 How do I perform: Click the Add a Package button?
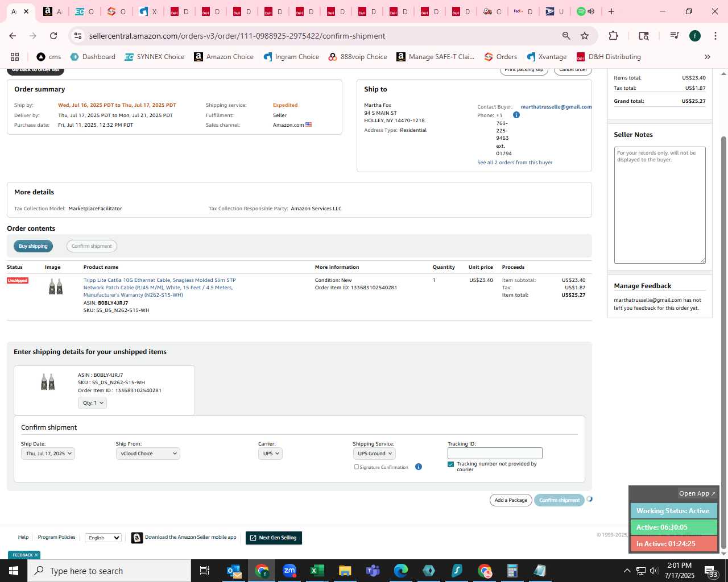[x=511, y=500]
